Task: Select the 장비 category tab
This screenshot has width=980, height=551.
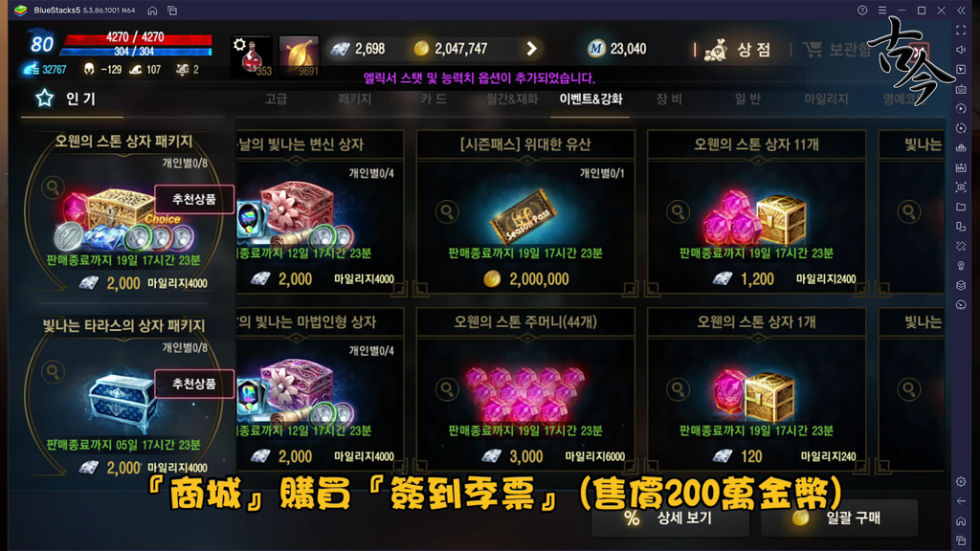Action: click(x=669, y=99)
